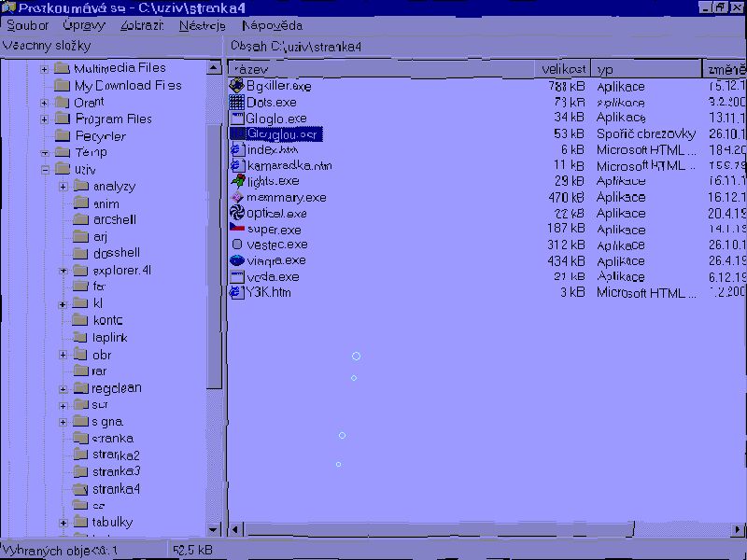Expand the Multimedia Files folder
Image resolution: width=747 pixels, height=560 pixels.
point(44,69)
